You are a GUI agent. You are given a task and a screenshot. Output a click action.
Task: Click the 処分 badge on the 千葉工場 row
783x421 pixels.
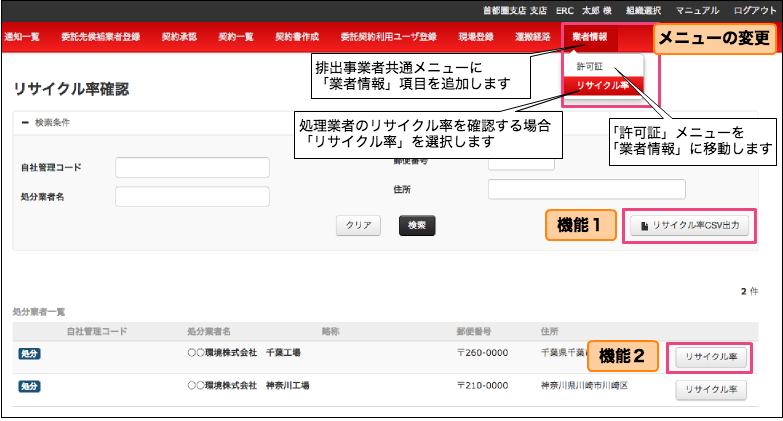(29, 353)
